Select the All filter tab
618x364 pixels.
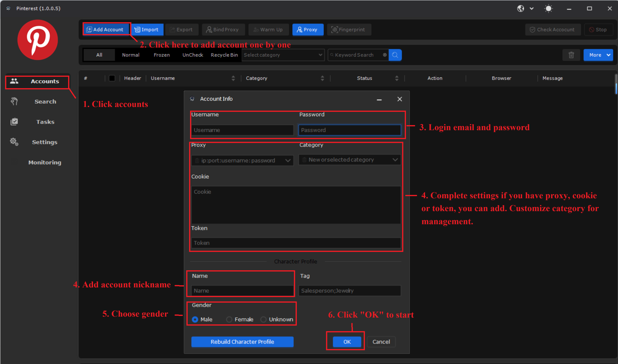pyautogui.click(x=99, y=55)
